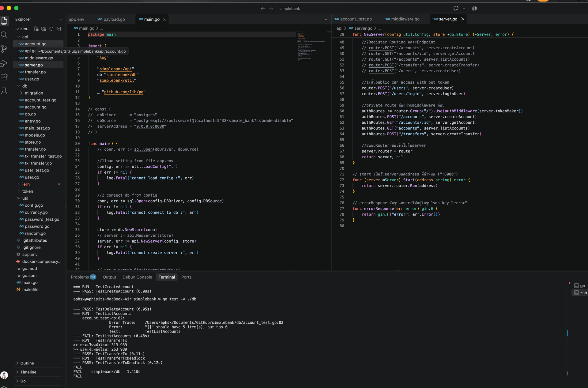Open the Ports panel tab

point(186,277)
